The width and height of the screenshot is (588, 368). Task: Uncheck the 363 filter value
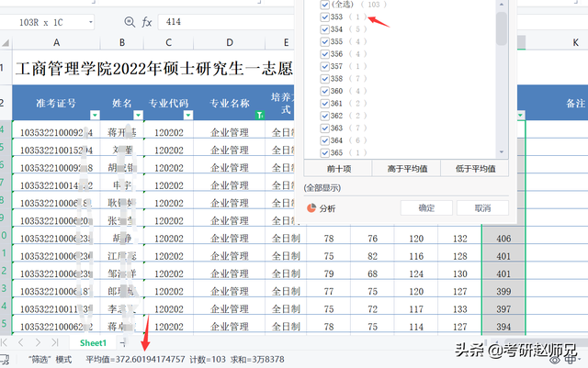325,128
